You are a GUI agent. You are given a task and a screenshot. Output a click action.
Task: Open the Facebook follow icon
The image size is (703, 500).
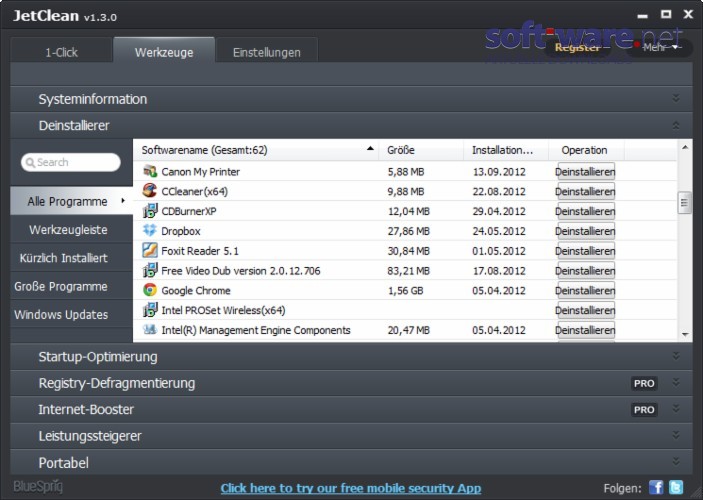[656, 487]
